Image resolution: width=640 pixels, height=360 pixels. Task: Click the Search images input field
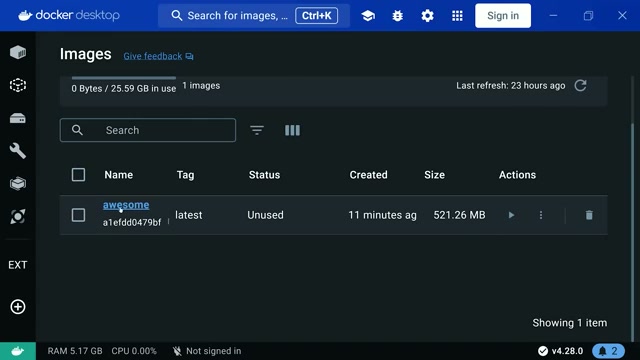(148, 130)
